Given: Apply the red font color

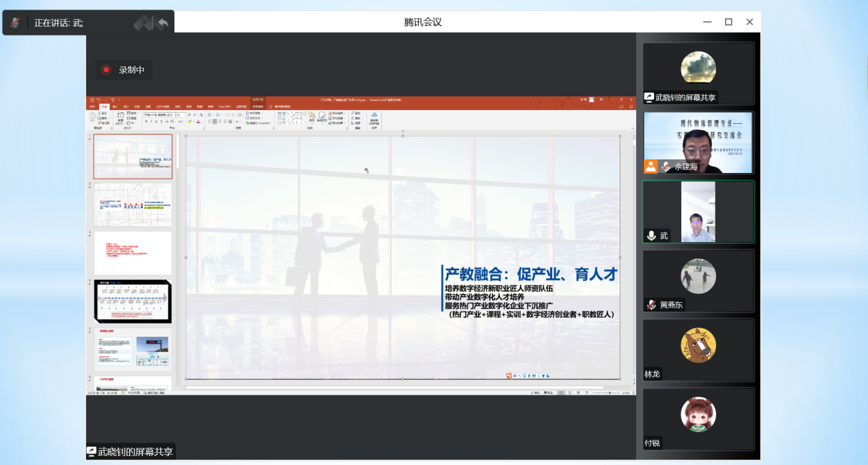Looking at the screenshot, I should [x=198, y=122].
